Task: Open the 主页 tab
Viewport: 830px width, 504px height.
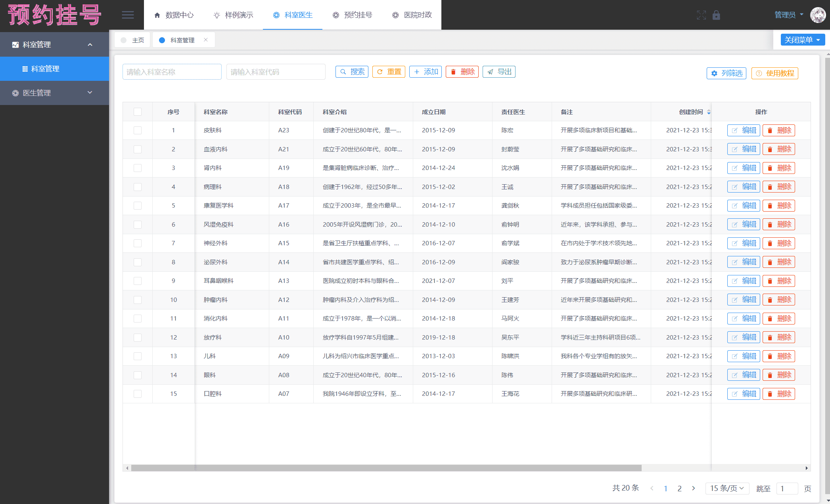Action: [133, 40]
